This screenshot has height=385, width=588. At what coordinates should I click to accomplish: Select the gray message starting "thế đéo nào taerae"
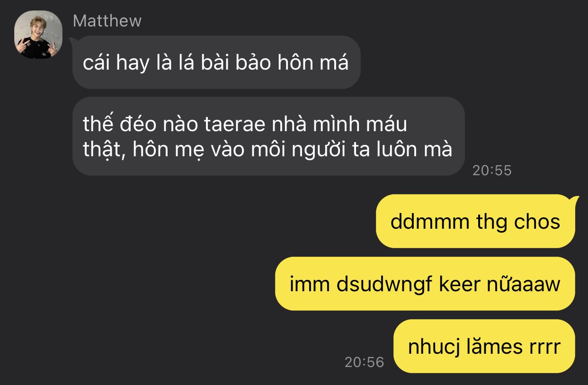(x=268, y=136)
